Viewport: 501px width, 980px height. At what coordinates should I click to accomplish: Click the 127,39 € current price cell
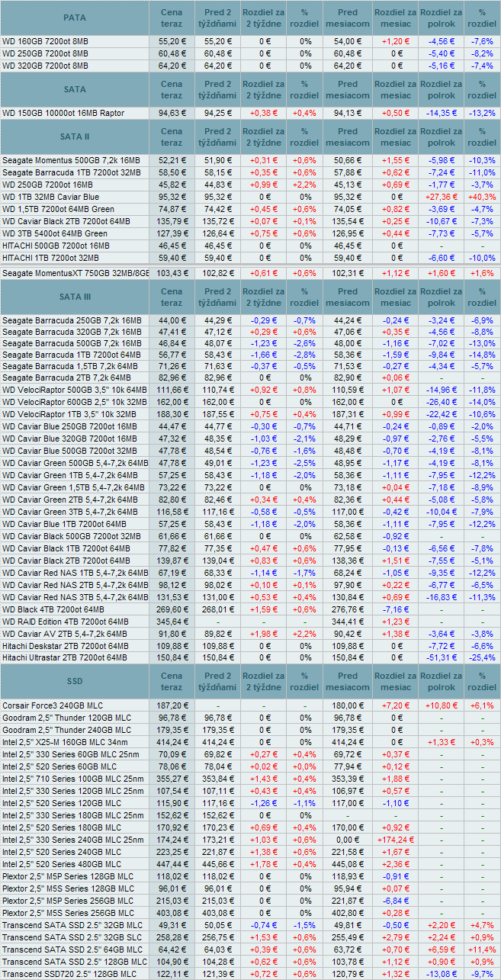click(172, 233)
